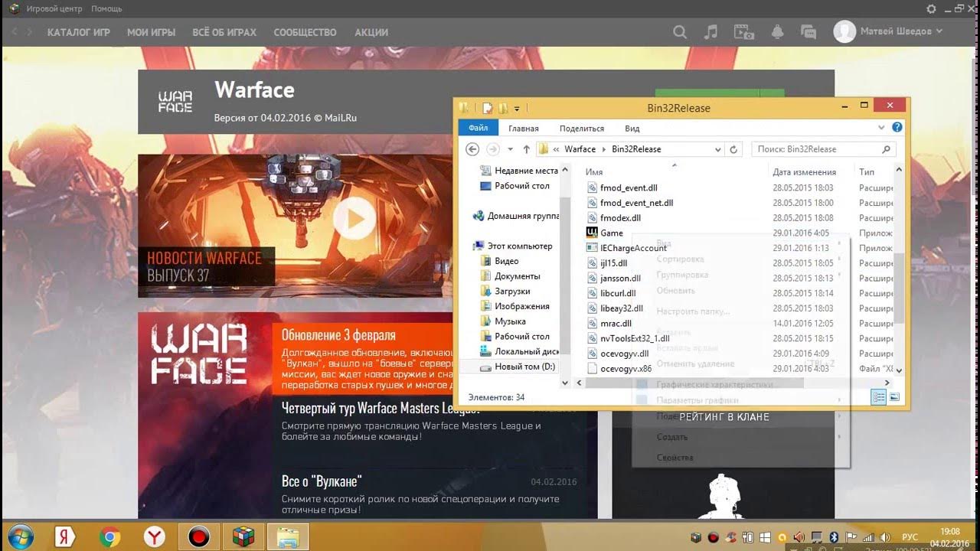Go back with Game Center left arrow
The height and width of the screenshot is (551, 980).
(13, 32)
